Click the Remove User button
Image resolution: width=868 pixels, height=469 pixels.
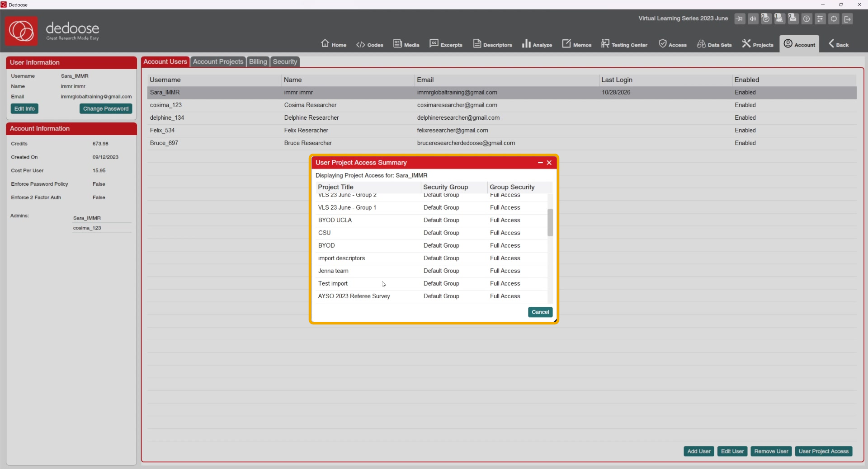[x=771, y=451]
